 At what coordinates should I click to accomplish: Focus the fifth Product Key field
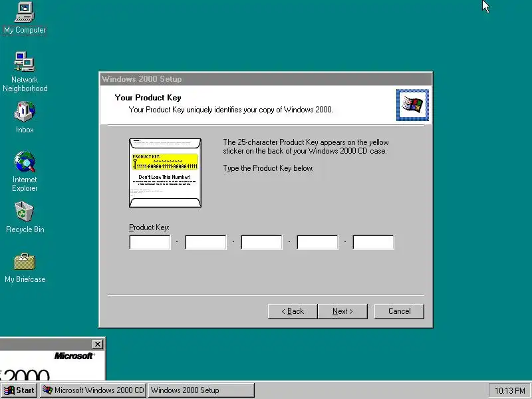pyautogui.click(x=373, y=242)
